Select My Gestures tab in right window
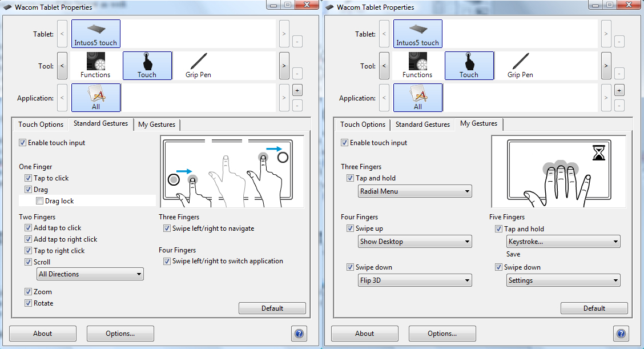Image resolution: width=644 pixels, height=349 pixels. (478, 123)
